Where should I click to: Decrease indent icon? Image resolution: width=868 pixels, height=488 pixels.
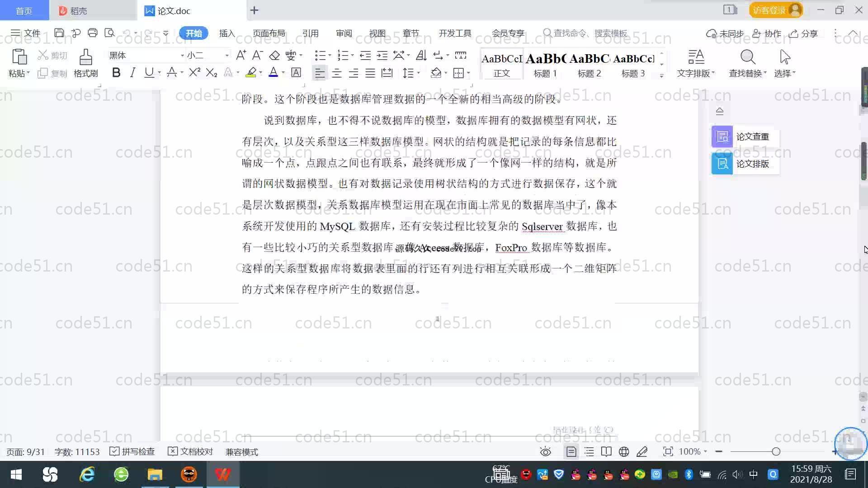[365, 55]
